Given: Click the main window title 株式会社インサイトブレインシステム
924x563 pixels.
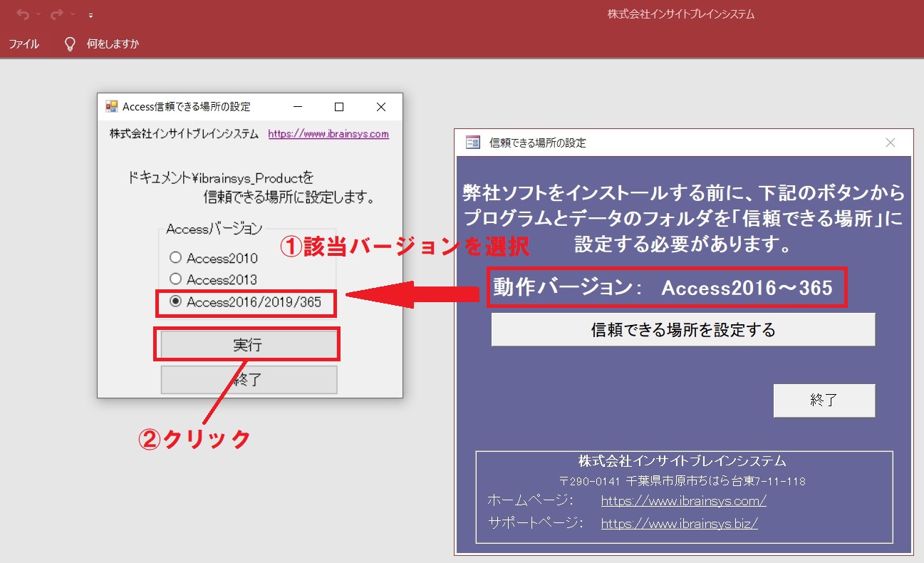Looking at the screenshot, I should pyautogui.click(x=681, y=14).
